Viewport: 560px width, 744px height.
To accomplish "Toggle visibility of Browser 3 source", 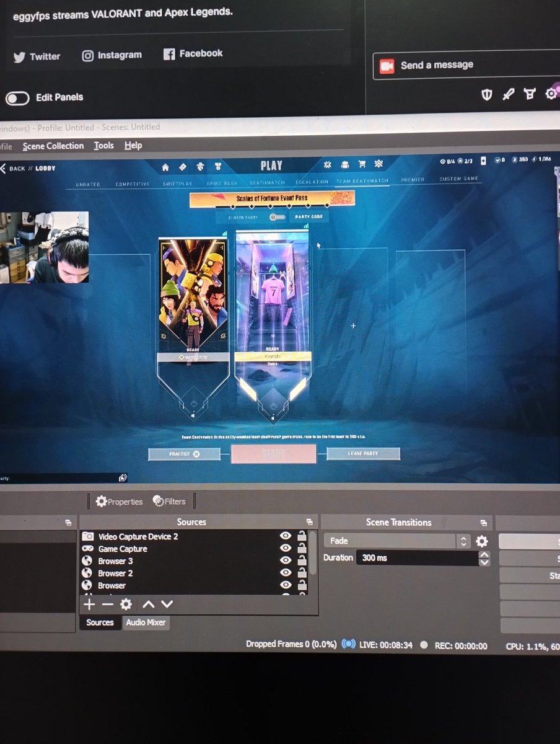I will (x=286, y=560).
